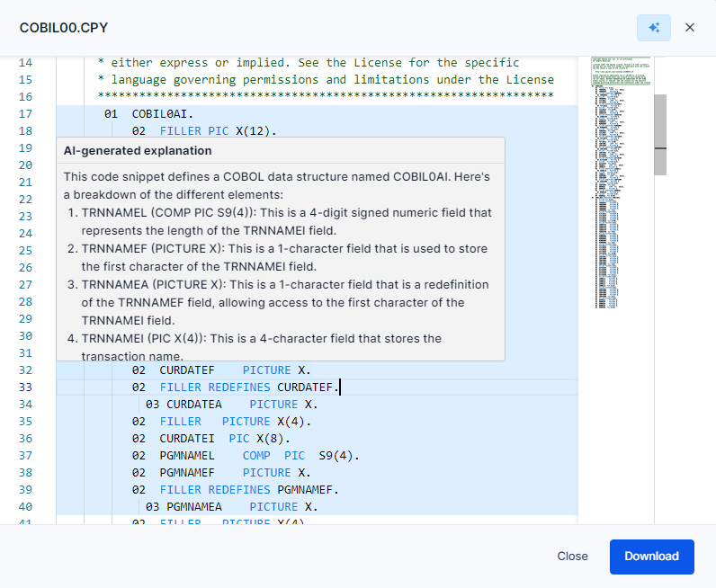Close the COBIL00.CPY dialog with X
Screen dimensions: 716x588
pyautogui.click(x=690, y=28)
